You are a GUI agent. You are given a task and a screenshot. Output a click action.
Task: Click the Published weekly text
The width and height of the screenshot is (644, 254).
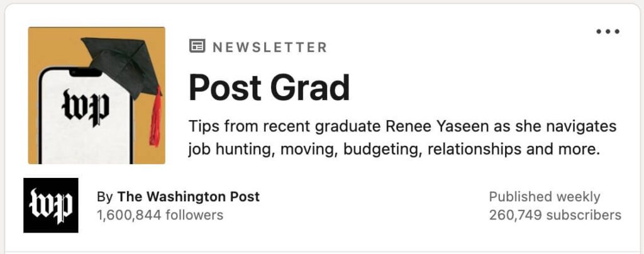(x=545, y=196)
